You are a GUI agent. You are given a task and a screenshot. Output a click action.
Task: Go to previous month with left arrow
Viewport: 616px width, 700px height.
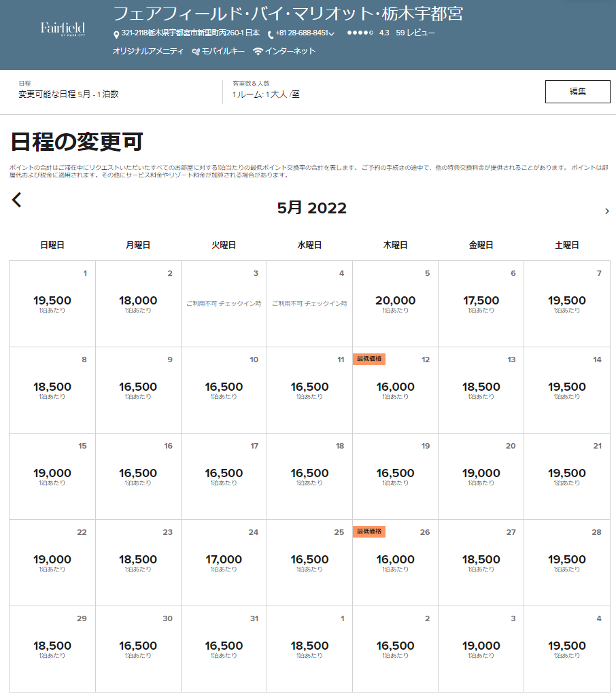pyautogui.click(x=17, y=200)
